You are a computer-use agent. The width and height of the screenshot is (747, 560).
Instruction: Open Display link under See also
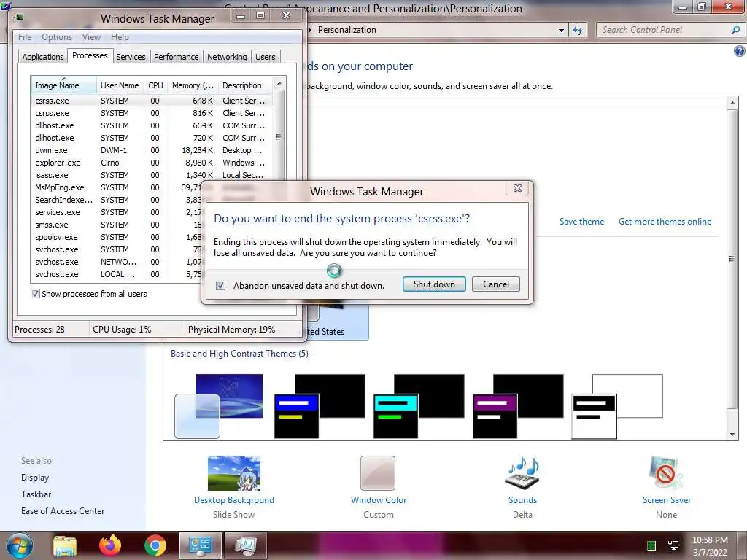point(35,477)
